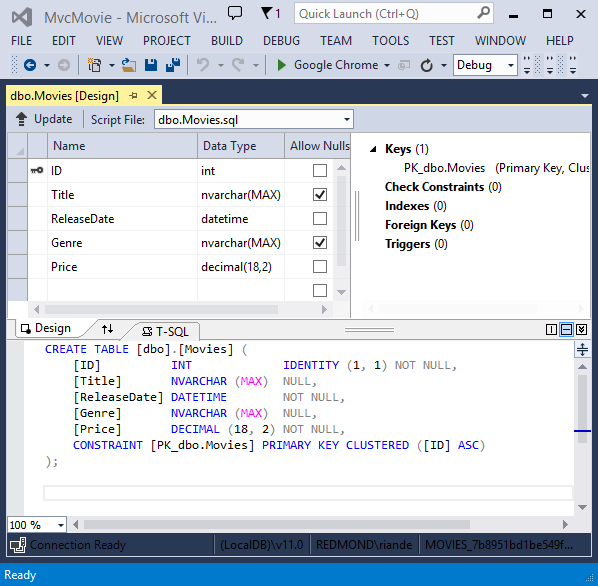This screenshot has width=598, height=586.
Task: Uncheck Allow Nulls for Genre column
Action: coord(320,243)
